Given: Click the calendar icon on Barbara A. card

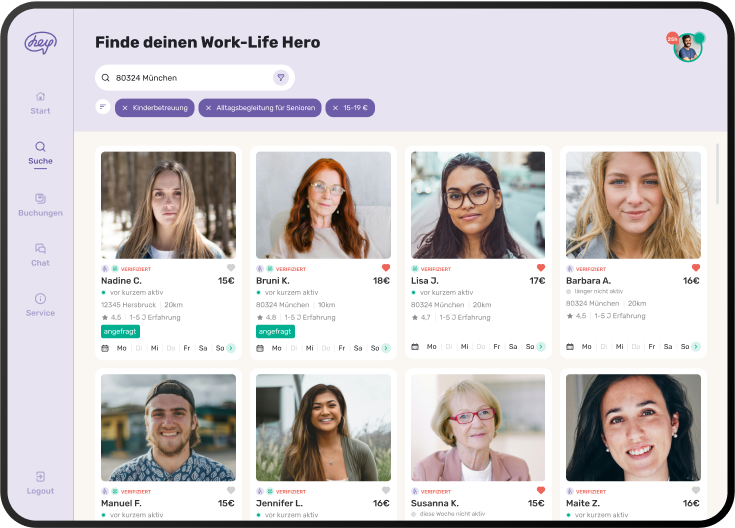Looking at the screenshot, I should 570,347.
